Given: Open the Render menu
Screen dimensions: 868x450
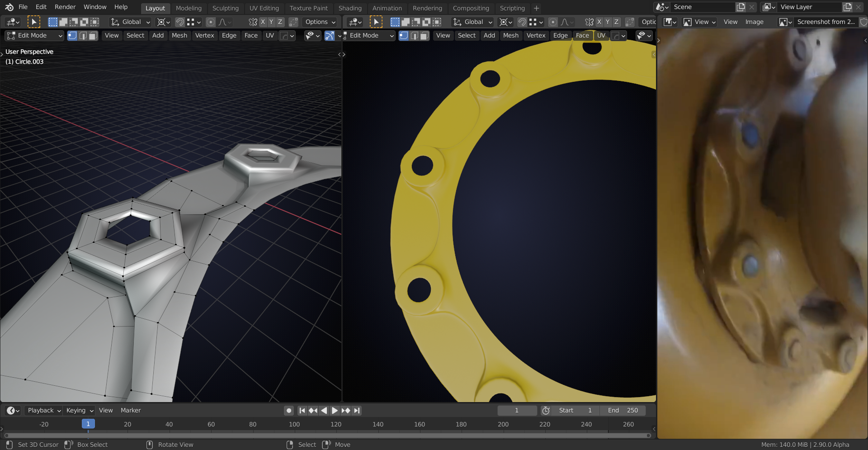Looking at the screenshot, I should [x=65, y=7].
